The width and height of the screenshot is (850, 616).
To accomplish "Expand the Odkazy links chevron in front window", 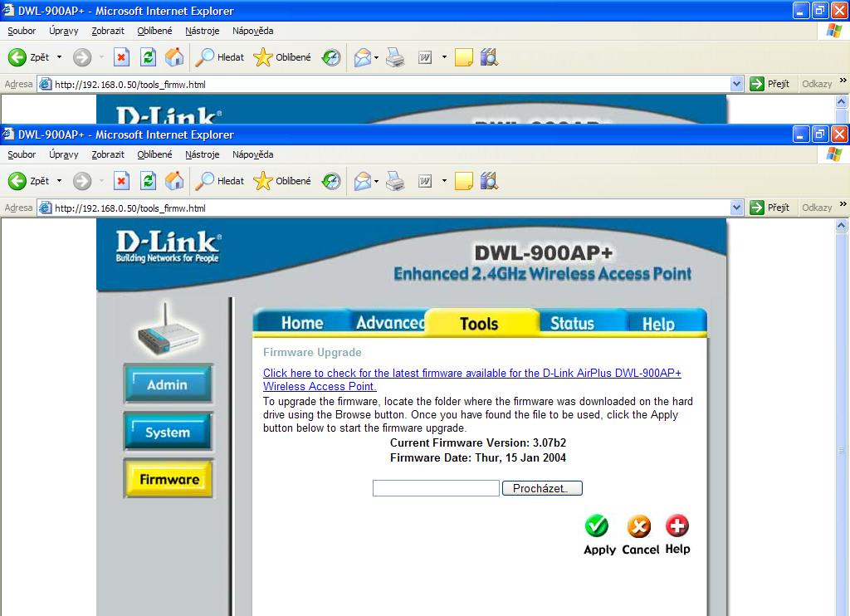I will pyautogui.click(x=843, y=204).
